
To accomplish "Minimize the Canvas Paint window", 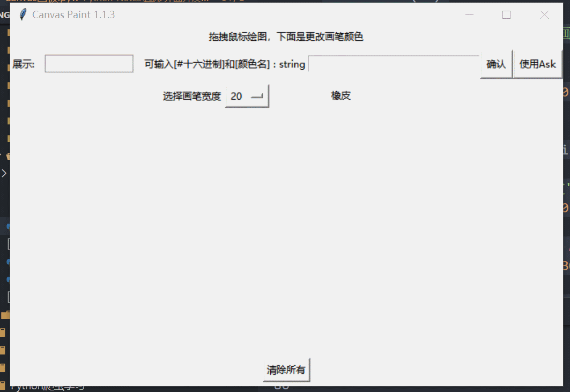I will [x=469, y=14].
